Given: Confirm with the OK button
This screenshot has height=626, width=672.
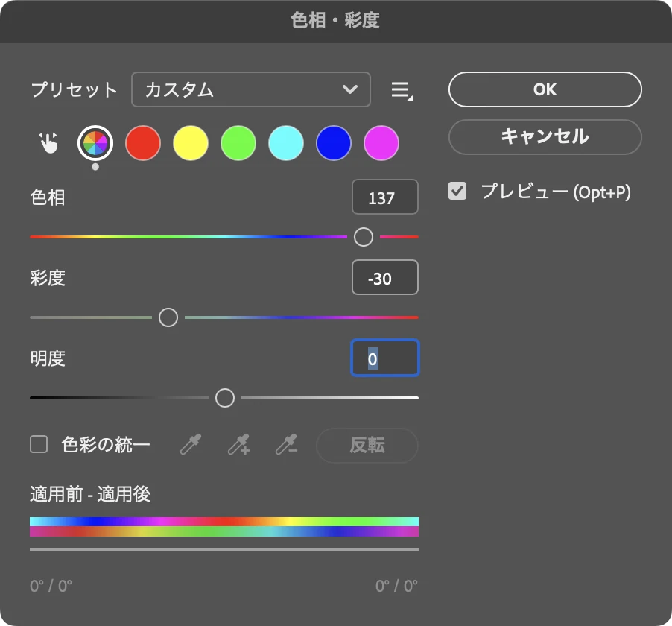Looking at the screenshot, I should point(545,89).
